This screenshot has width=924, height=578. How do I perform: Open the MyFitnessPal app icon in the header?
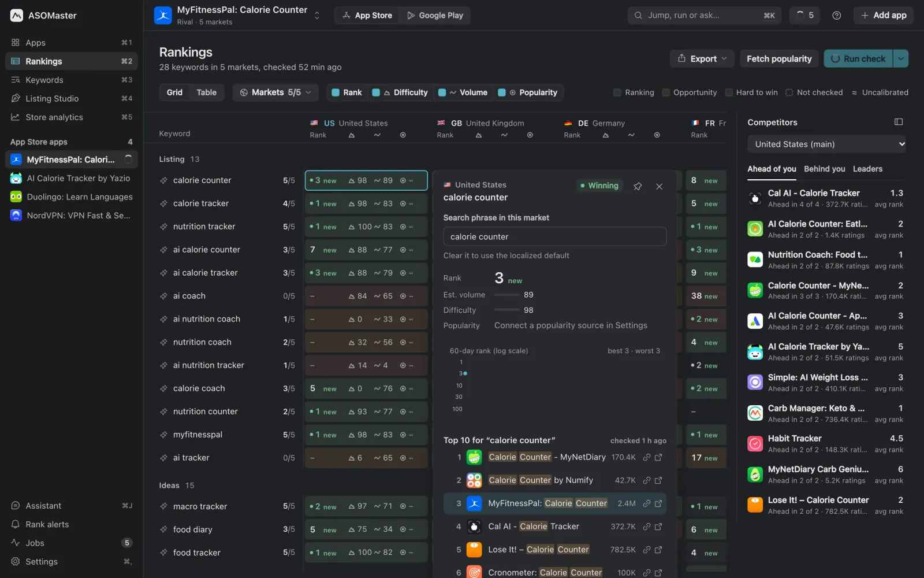163,16
